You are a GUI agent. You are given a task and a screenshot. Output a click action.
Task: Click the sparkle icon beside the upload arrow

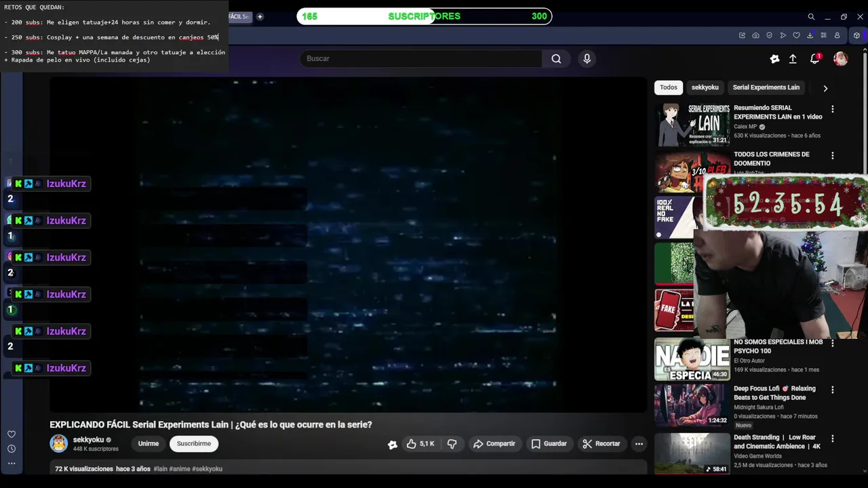pyautogui.click(x=774, y=59)
